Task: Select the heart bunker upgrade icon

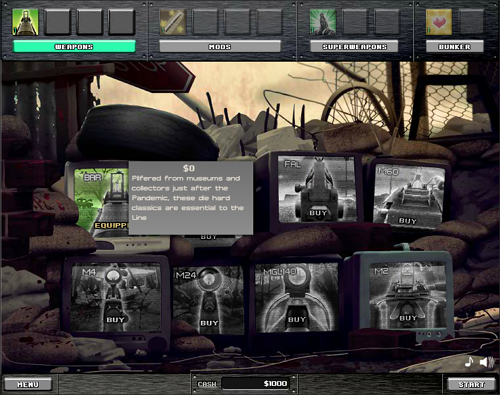Action: coord(439,22)
